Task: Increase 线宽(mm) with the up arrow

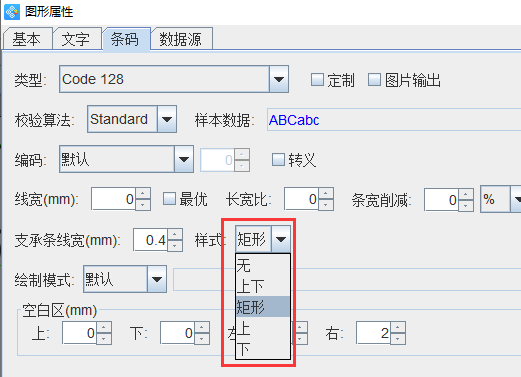Action: point(143,193)
